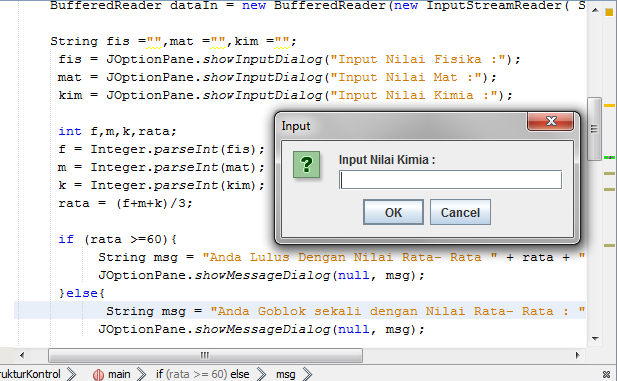This screenshot has height=381, width=617.
Task: Select main in the breadcrumb bar
Action: 119,374
